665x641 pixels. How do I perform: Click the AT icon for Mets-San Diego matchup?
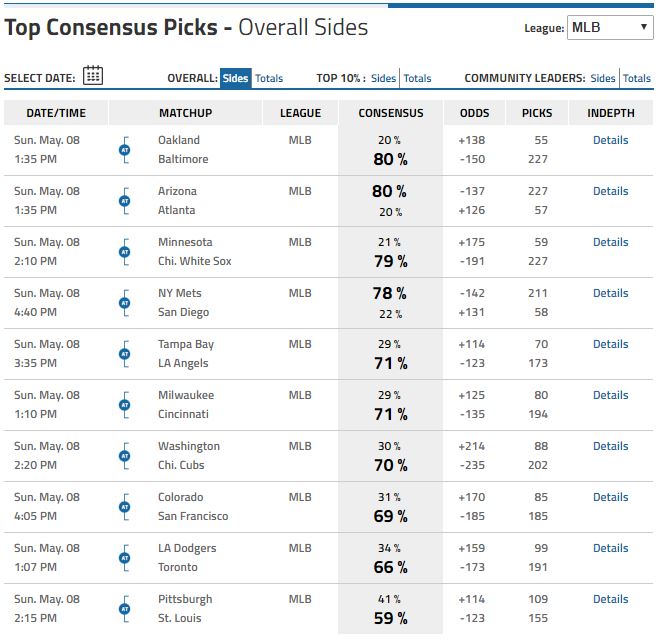tap(125, 303)
